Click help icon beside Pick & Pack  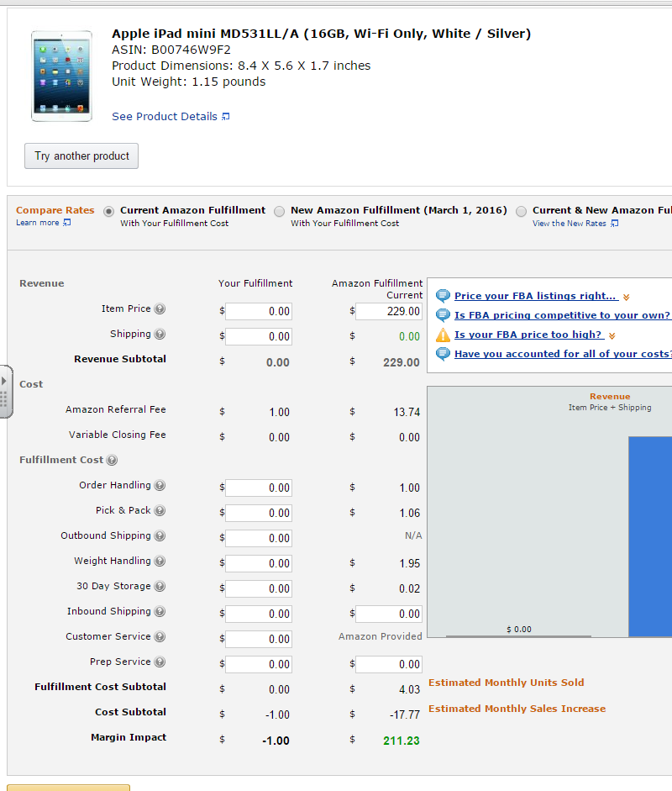[x=160, y=510]
